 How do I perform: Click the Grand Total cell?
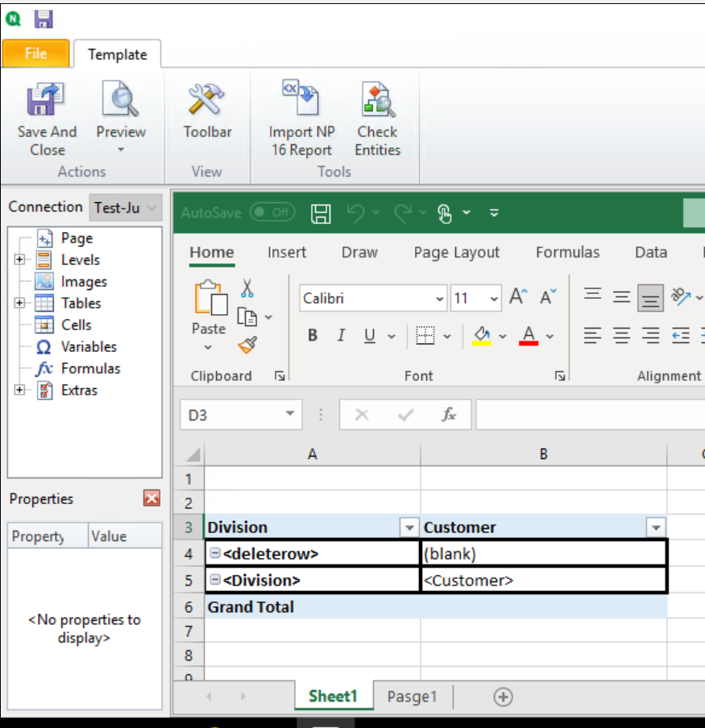coord(312,607)
